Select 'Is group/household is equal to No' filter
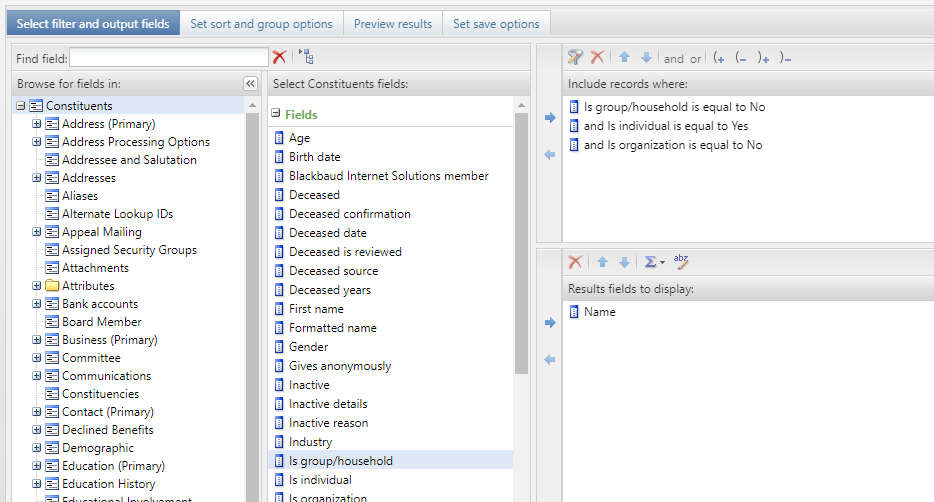 coord(674,107)
